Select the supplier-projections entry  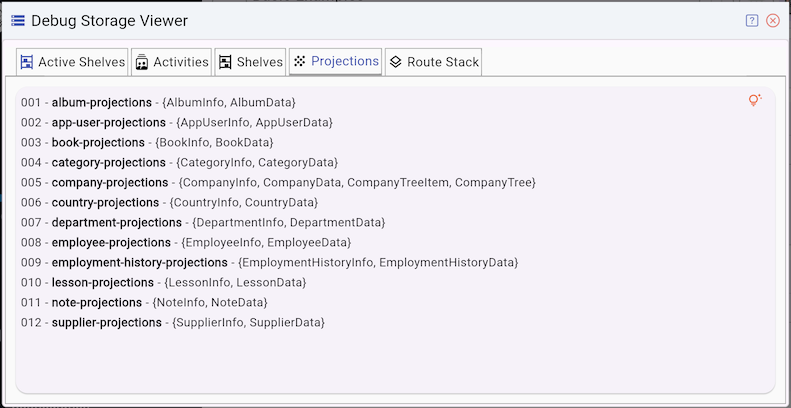click(x=106, y=323)
